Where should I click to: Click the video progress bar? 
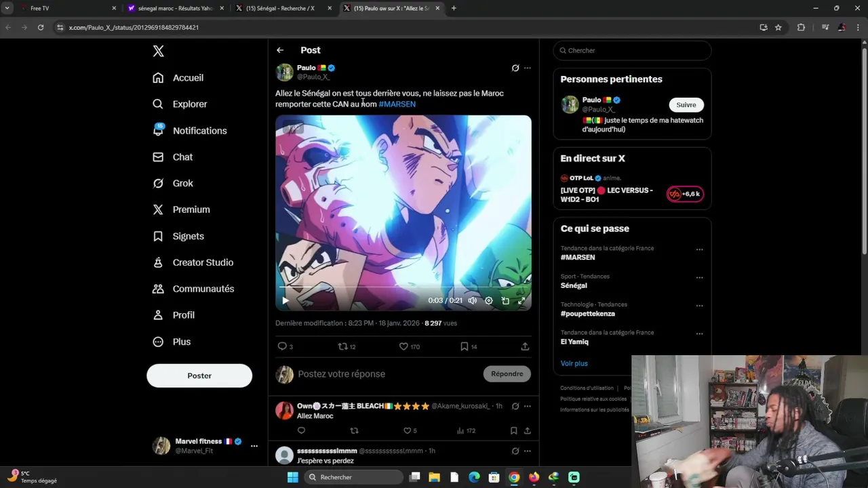(x=403, y=287)
